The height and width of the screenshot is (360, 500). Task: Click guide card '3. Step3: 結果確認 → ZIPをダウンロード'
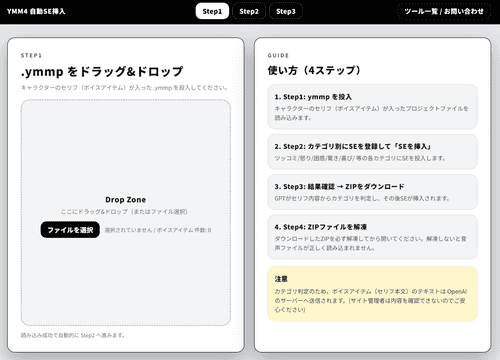coord(372,192)
